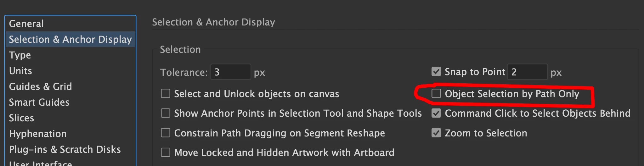Enable Select and Unlock objects on canvas
Viewport: 644px width, 166px height.
[x=166, y=94]
